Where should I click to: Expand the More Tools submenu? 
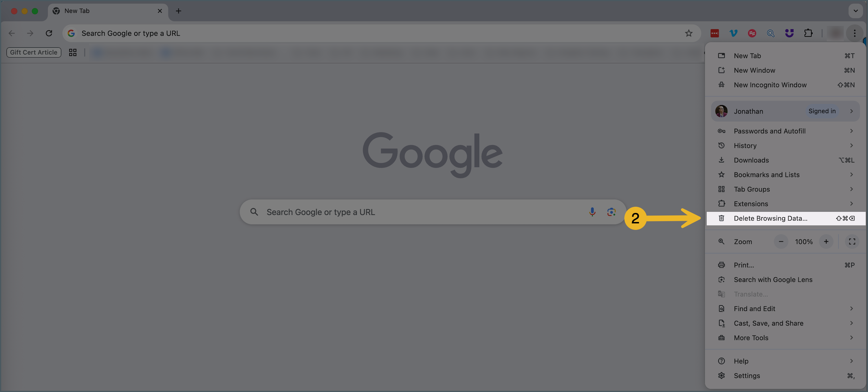(785, 338)
